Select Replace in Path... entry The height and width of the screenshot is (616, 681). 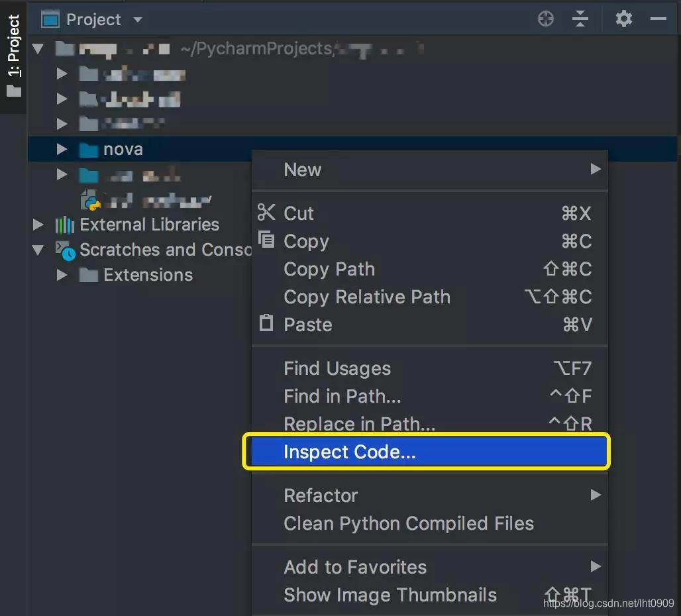coord(429,424)
